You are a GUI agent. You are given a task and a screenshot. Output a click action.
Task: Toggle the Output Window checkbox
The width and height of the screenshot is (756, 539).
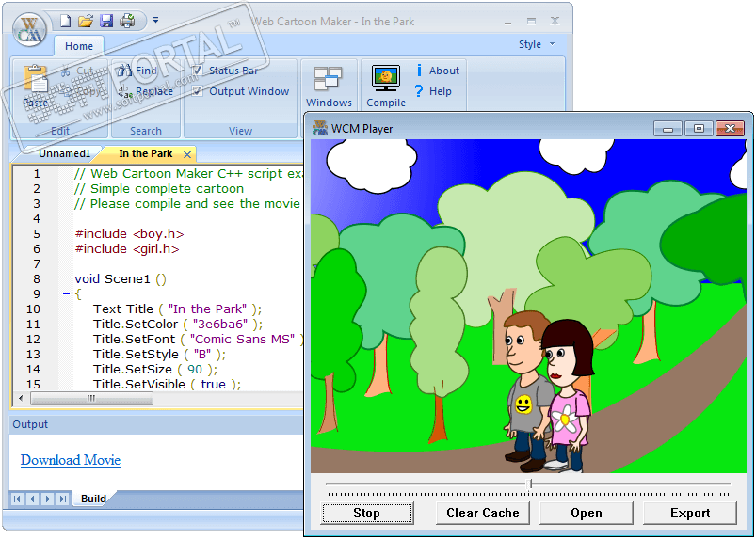[x=197, y=91]
